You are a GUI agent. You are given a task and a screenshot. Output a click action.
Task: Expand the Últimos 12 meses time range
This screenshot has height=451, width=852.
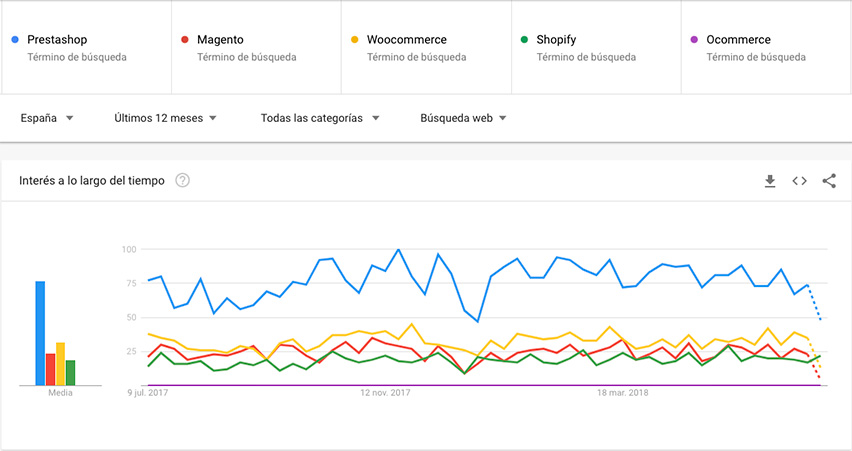165,118
